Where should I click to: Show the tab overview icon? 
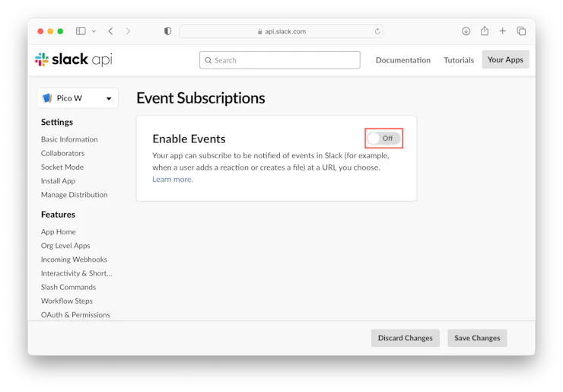pyautogui.click(x=521, y=31)
